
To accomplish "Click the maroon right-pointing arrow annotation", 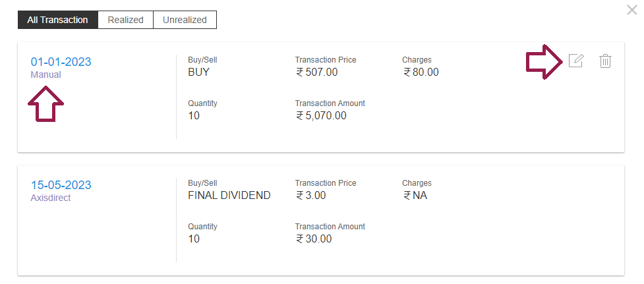I will point(544,61).
